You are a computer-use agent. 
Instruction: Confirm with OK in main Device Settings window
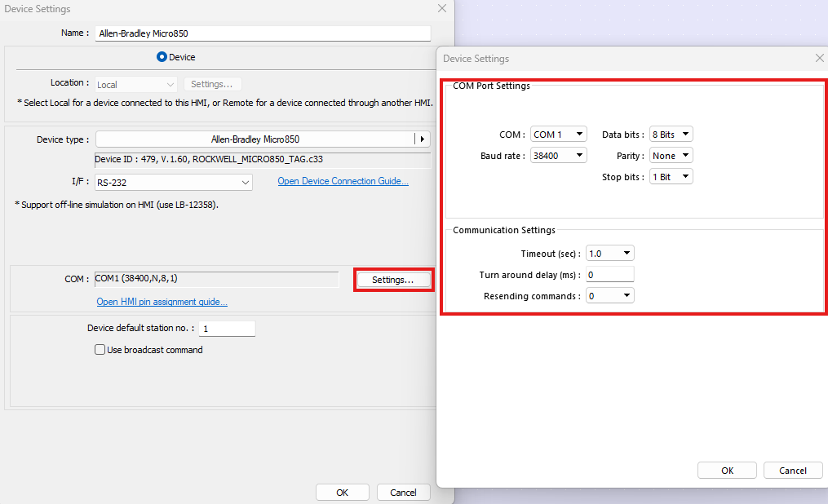342,493
